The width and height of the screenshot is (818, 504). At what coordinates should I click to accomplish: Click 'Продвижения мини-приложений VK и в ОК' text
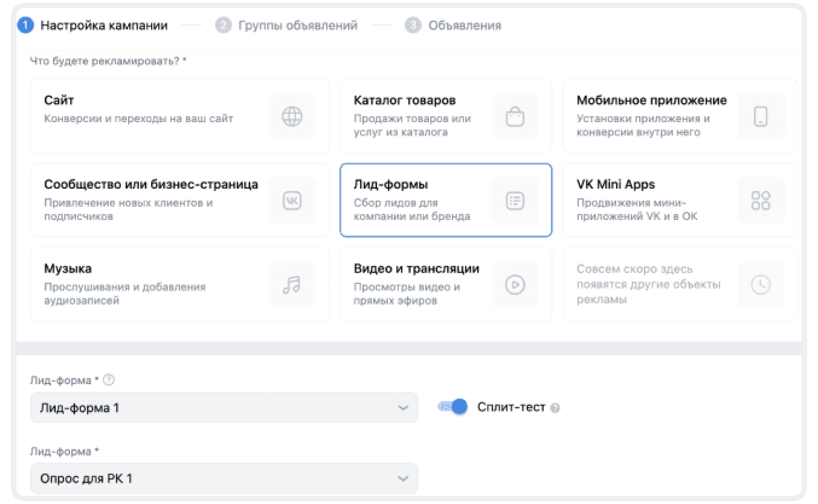pos(637,209)
